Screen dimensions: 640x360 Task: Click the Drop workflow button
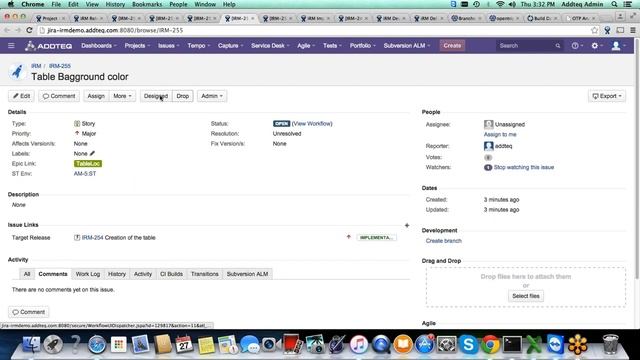coord(182,96)
